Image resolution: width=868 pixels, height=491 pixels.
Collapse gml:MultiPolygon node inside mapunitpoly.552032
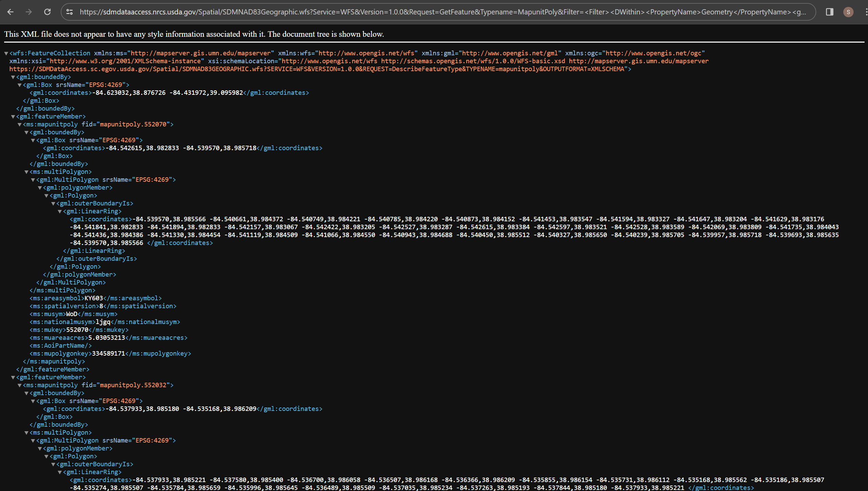coord(33,440)
